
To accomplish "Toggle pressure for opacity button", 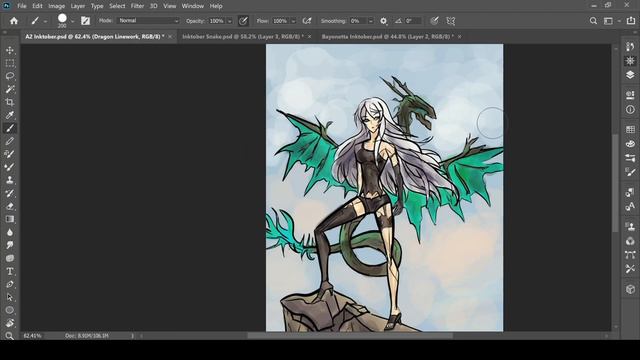I will [x=243, y=21].
